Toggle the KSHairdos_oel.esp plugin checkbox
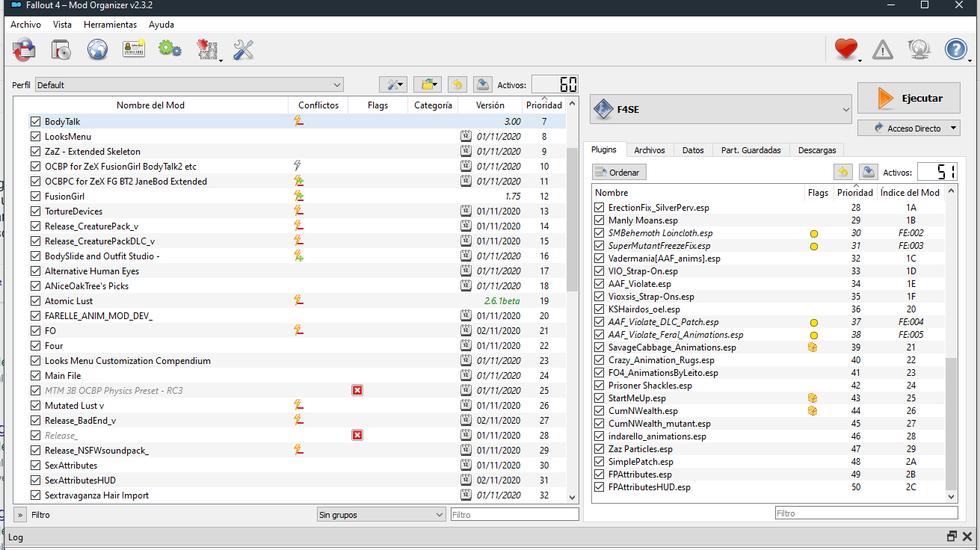Viewport: 980px width, 550px height. point(599,309)
